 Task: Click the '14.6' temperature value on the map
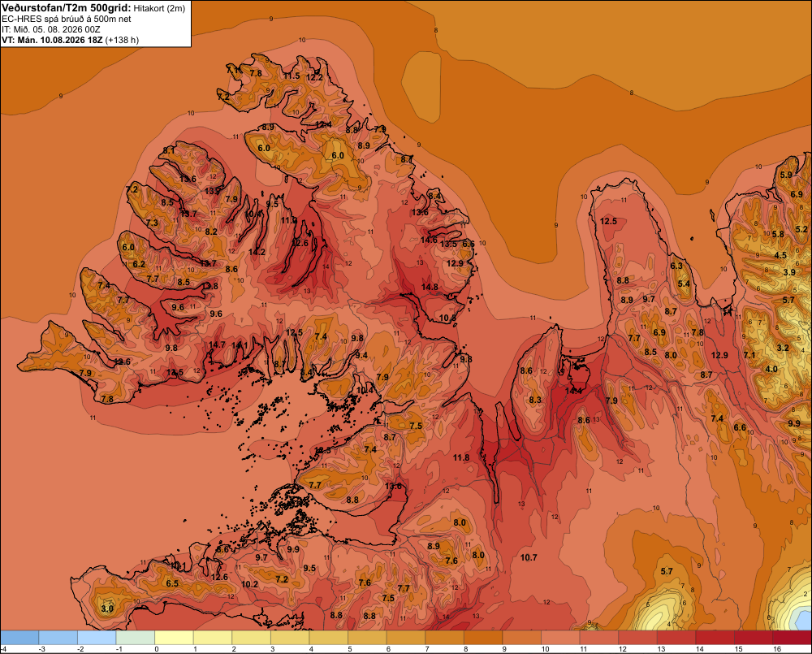point(429,240)
